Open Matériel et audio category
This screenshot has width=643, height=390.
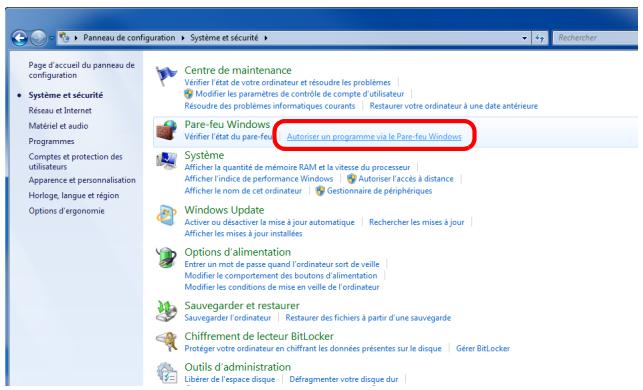[58, 126]
